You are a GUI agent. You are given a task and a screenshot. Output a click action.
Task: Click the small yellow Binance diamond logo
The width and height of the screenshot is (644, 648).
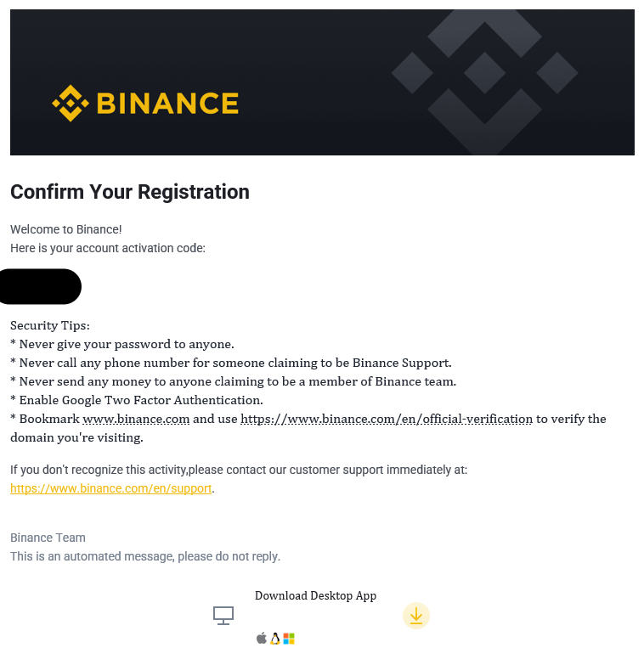[71, 104]
